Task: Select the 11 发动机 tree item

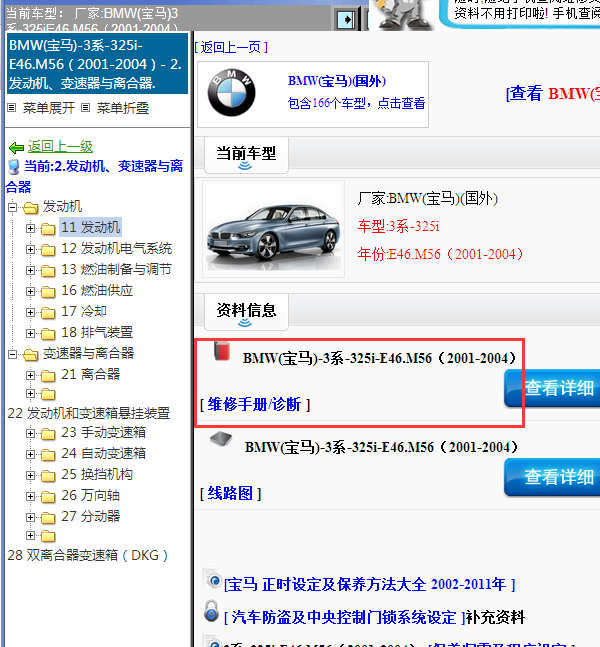Action: pos(90,227)
